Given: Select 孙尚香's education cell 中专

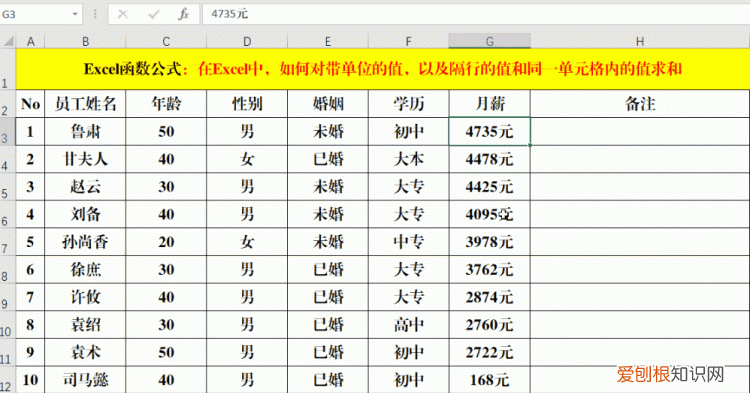Looking at the screenshot, I should tap(408, 242).
